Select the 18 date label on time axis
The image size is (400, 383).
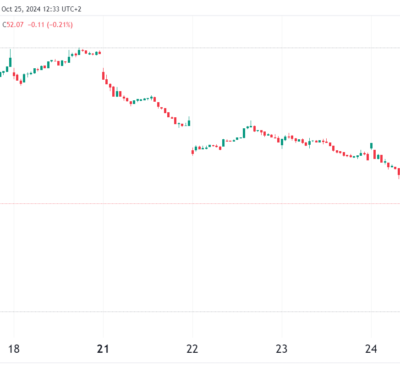point(14,349)
